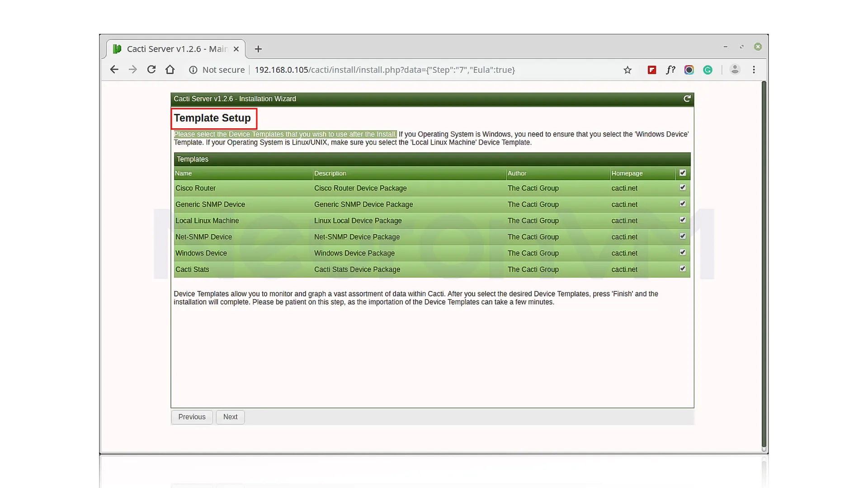Select the 'Net-SNMP Device' name cell
The height and width of the screenshot is (488, 868).
click(x=203, y=237)
